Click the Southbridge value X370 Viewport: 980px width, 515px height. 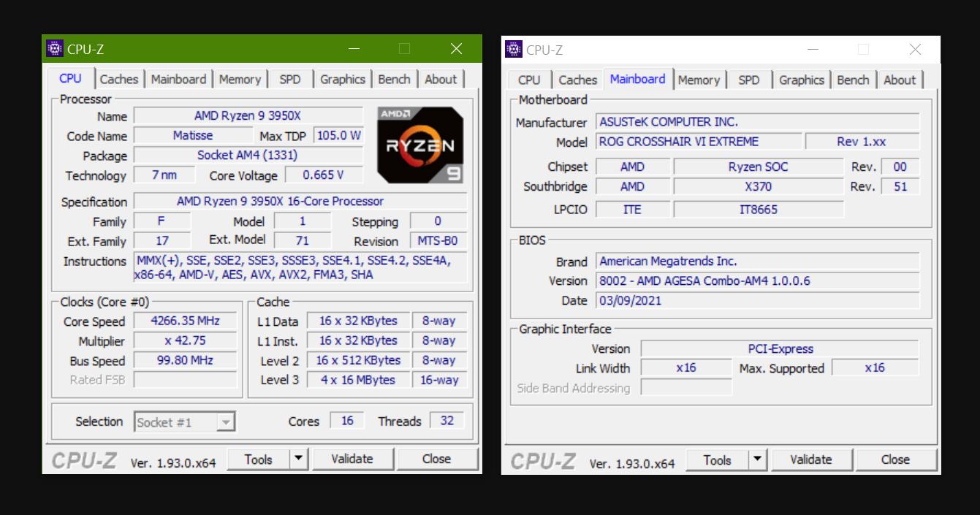coord(759,186)
